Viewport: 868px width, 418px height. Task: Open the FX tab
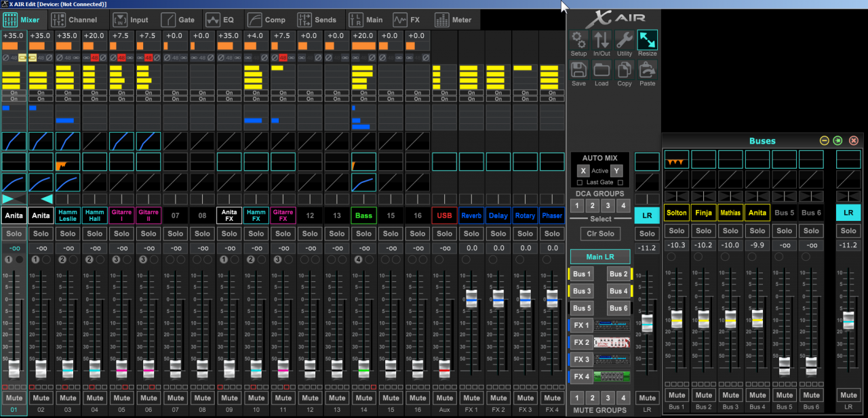[x=409, y=20]
